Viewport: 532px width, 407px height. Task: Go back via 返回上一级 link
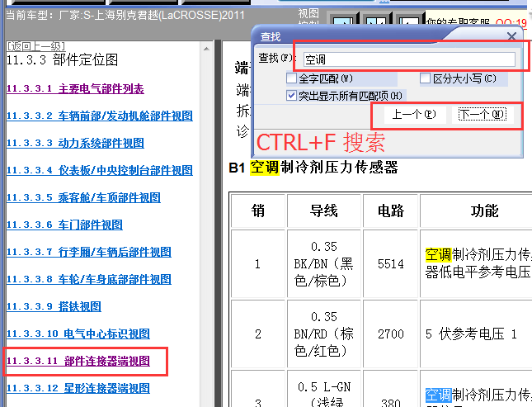pos(35,46)
